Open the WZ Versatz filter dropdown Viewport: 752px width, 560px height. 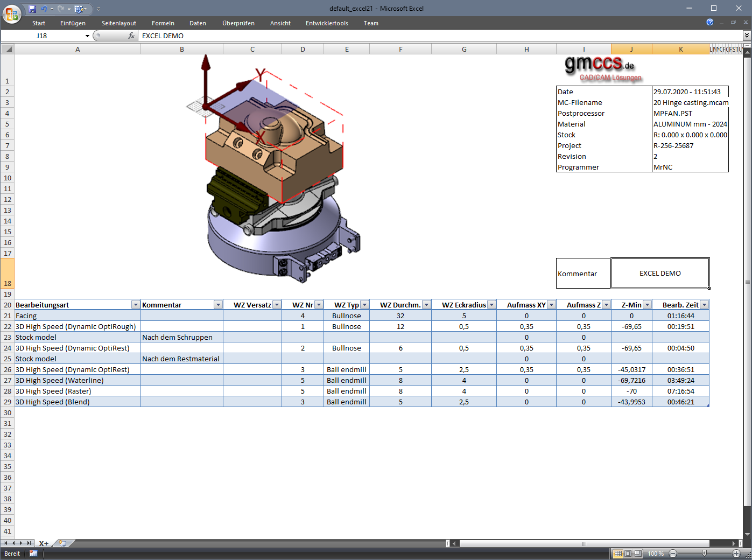point(277,305)
